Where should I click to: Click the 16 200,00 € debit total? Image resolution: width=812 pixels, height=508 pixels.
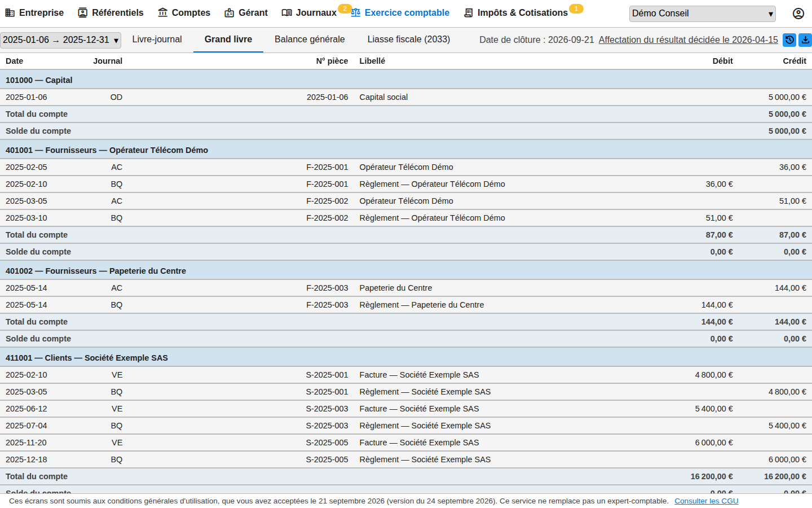[x=712, y=476]
